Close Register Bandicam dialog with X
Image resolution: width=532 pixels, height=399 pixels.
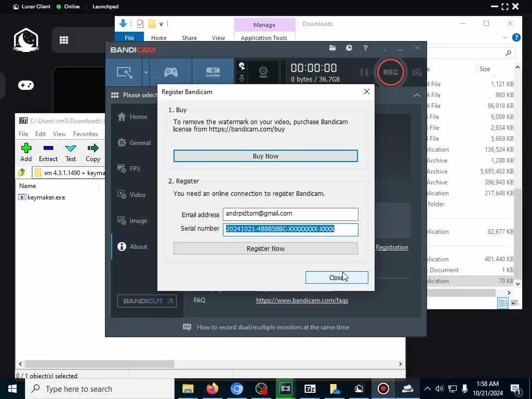pos(366,91)
